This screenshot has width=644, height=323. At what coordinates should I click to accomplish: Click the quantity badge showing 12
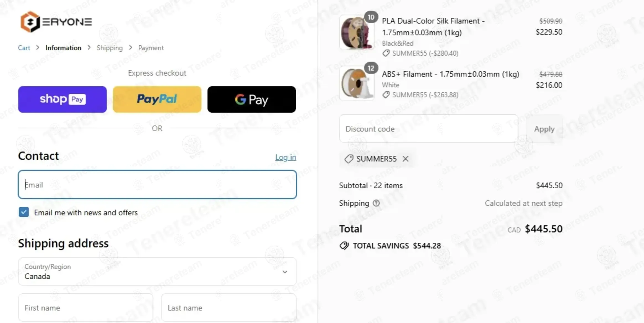[371, 68]
